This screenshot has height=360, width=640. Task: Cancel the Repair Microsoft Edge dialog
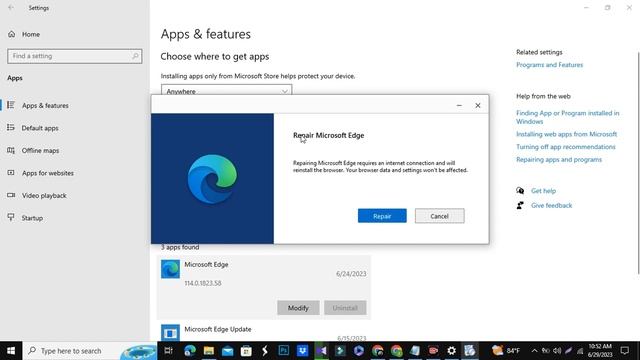pos(440,216)
